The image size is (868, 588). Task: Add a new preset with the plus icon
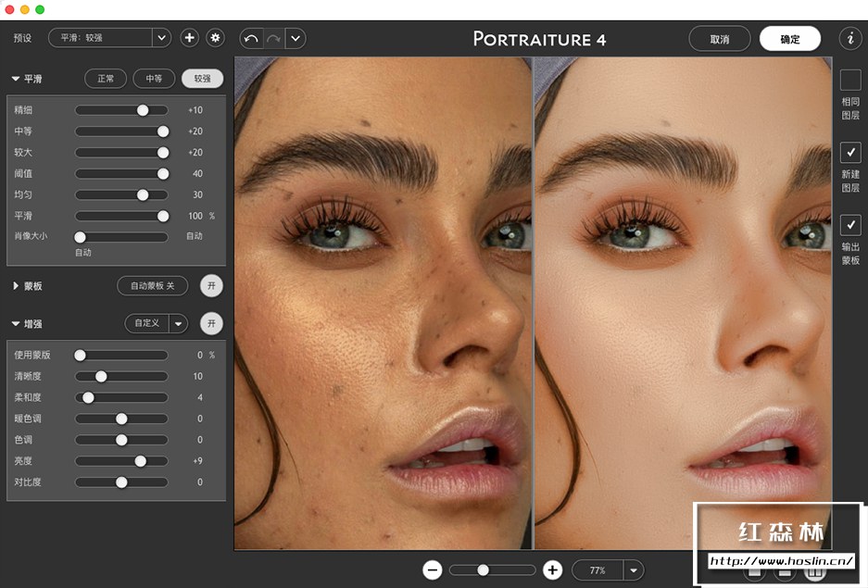(x=189, y=38)
